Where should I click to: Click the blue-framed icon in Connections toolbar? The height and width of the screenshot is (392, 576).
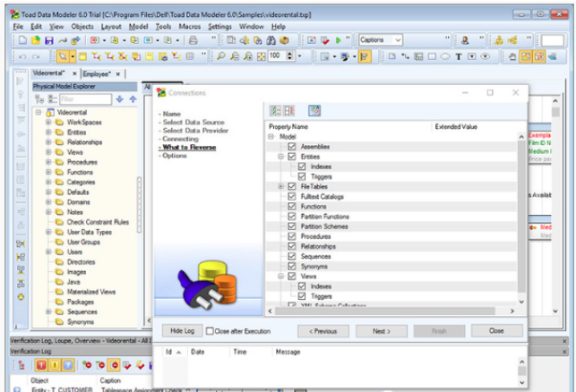point(314,110)
